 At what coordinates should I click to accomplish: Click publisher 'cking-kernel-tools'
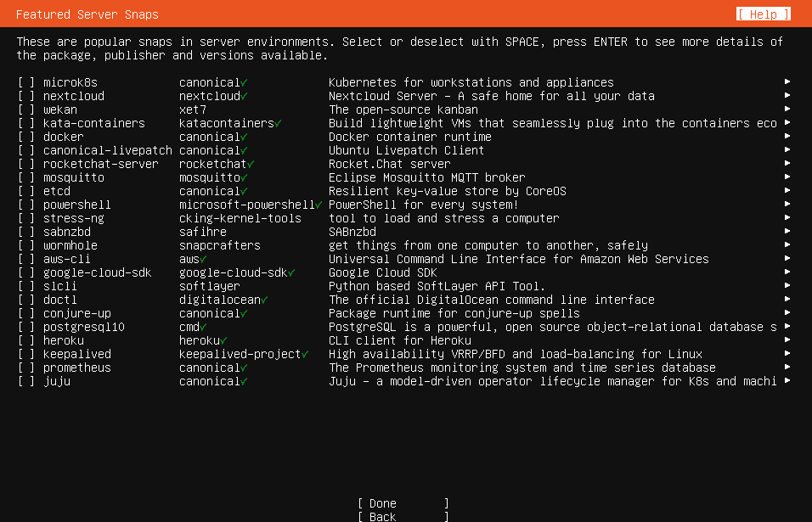[240, 218]
